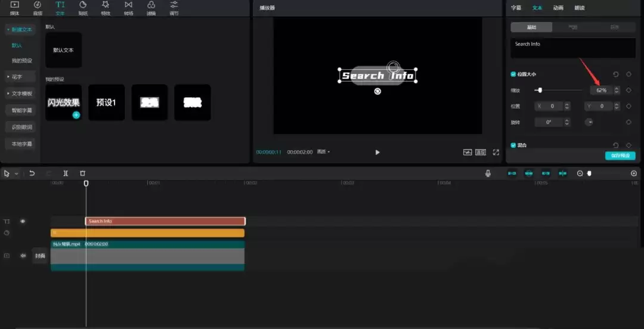Select the middle 气泡 sub-tab

(573, 27)
